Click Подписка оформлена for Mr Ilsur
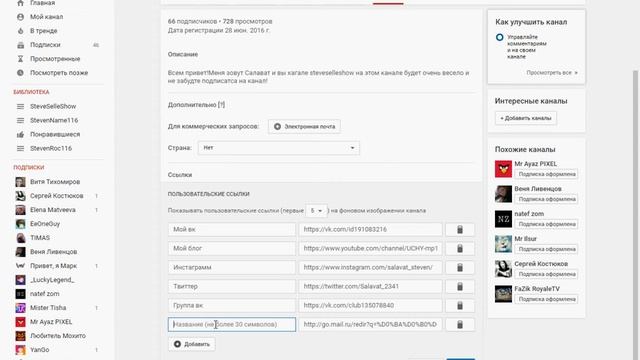 (547, 249)
